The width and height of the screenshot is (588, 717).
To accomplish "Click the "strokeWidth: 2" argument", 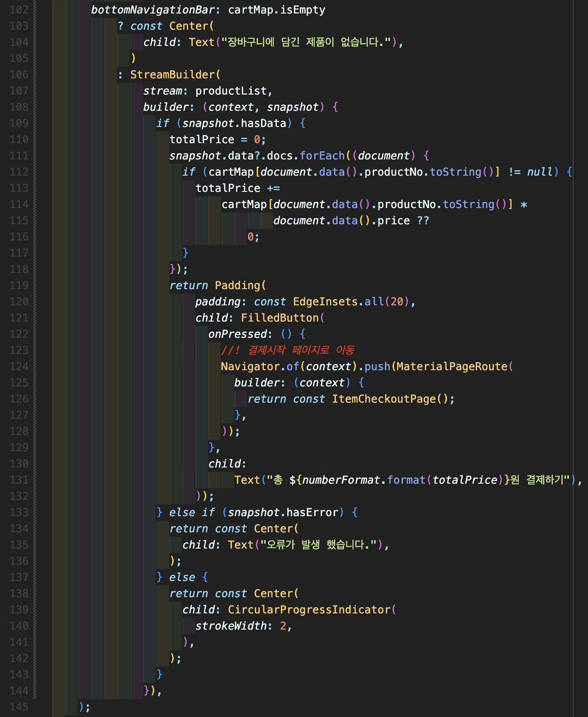I will click(x=241, y=626).
